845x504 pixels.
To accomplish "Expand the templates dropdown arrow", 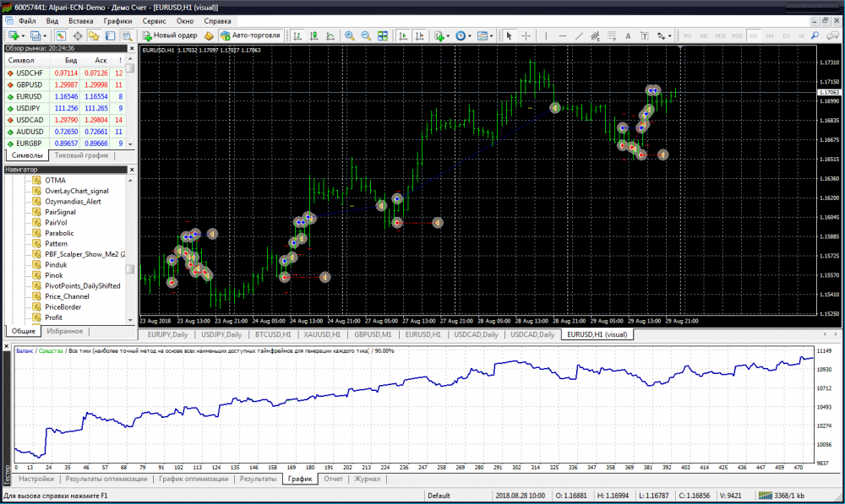I will [x=492, y=36].
